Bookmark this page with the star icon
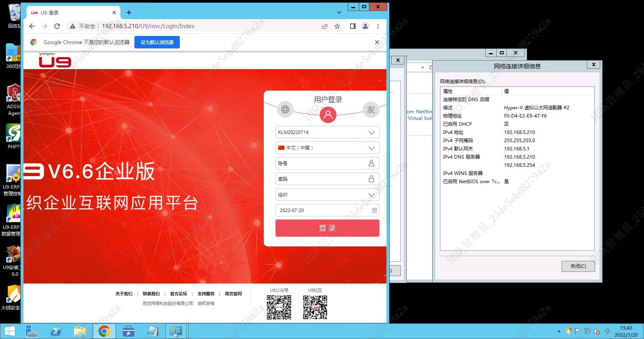The width and height of the screenshot is (644, 339). [337, 26]
